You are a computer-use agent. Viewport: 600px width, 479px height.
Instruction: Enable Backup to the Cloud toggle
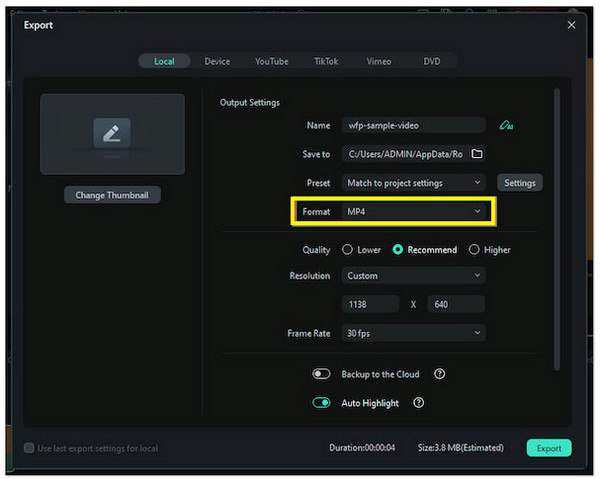(321, 374)
